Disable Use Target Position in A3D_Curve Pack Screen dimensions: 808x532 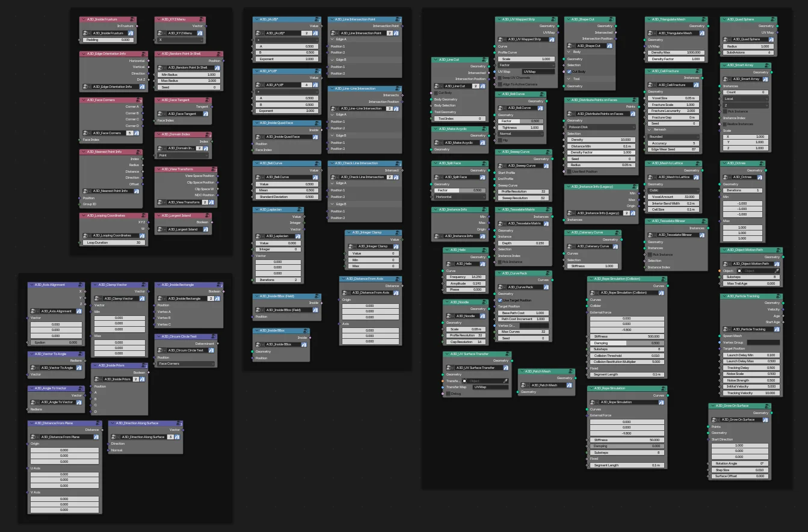(x=500, y=300)
